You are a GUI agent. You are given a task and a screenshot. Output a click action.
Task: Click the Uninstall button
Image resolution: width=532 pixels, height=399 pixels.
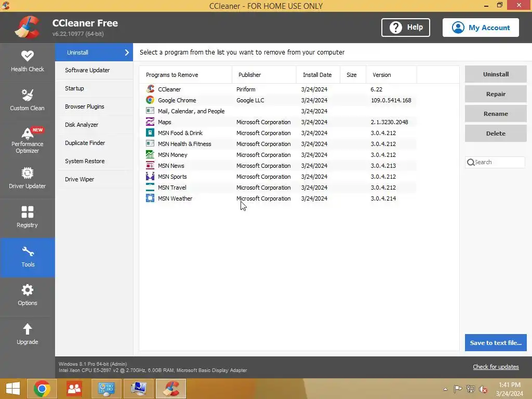point(496,74)
